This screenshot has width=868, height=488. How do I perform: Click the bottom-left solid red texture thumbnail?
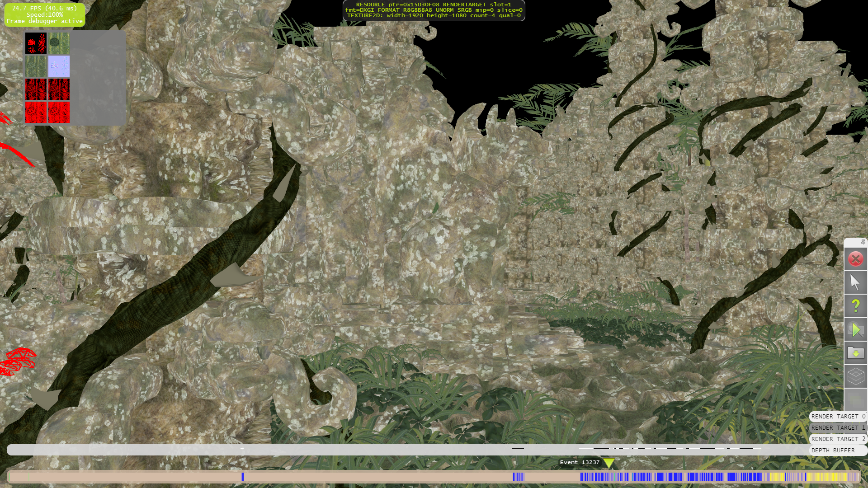(36, 113)
